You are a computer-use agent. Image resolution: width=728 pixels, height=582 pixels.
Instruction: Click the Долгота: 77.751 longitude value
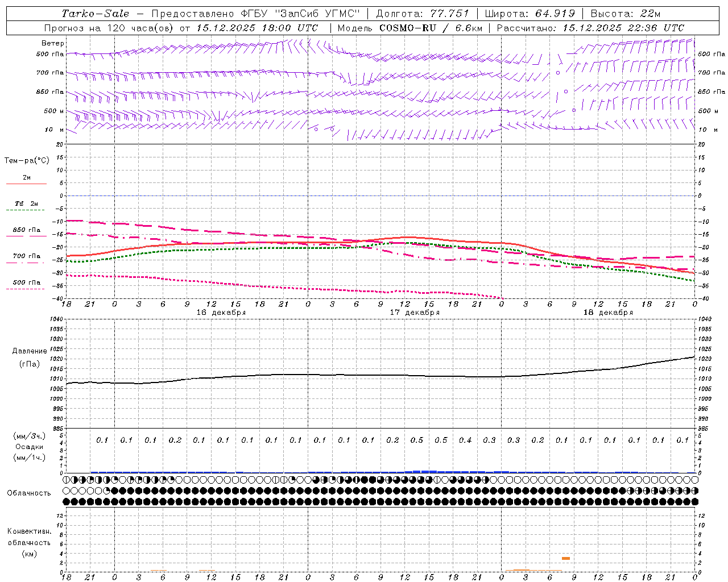pyautogui.click(x=423, y=14)
